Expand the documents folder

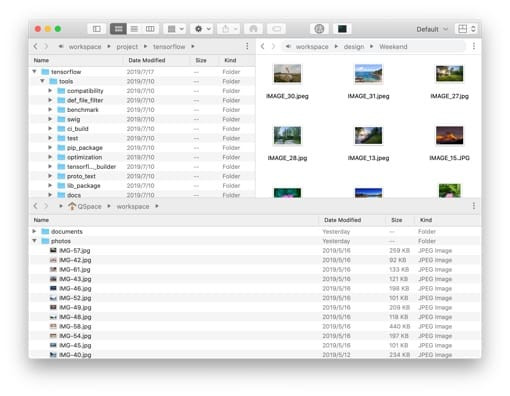34,231
